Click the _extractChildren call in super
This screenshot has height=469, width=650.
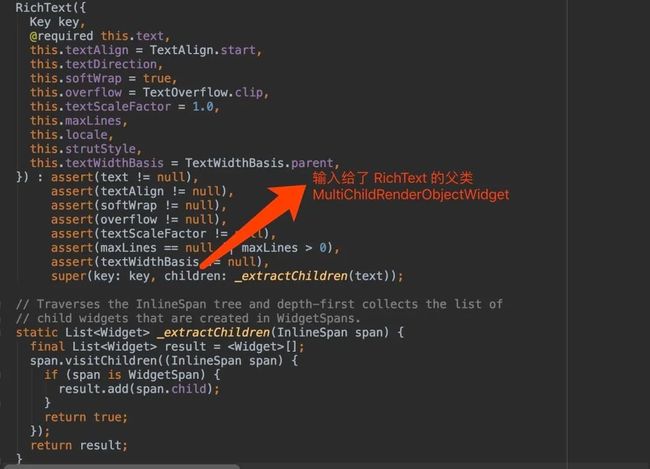pyautogui.click(x=291, y=276)
